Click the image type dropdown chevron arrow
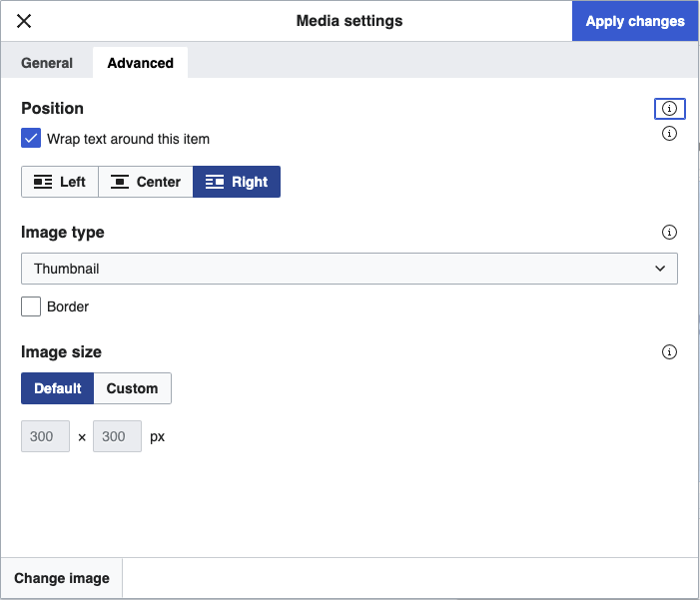This screenshot has height=600, width=700. (x=659, y=269)
